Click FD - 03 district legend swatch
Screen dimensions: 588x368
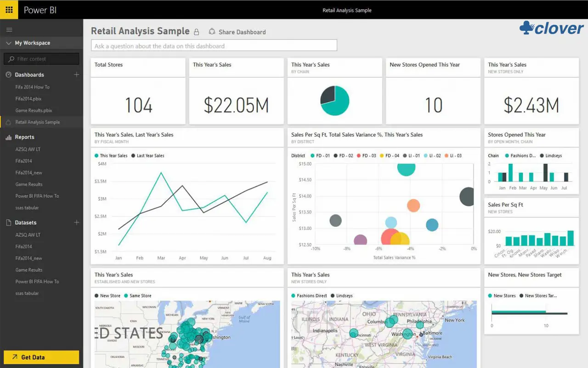coord(359,155)
